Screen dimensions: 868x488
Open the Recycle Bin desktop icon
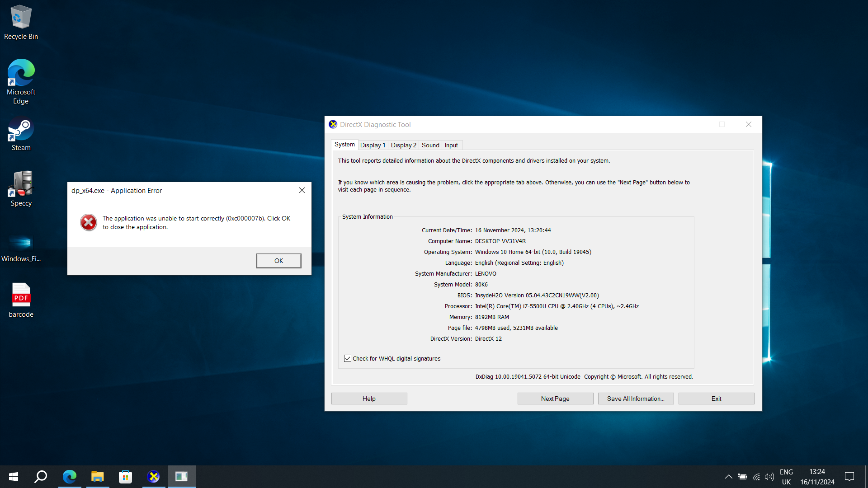[21, 23]
